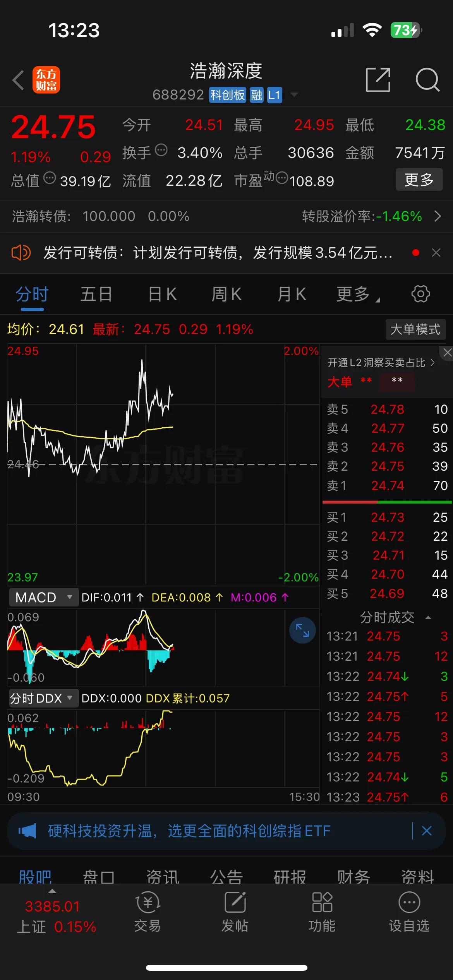Tap the intraday price chart
The height and width of the screenshot is (980, 453).
click(163, 464)
